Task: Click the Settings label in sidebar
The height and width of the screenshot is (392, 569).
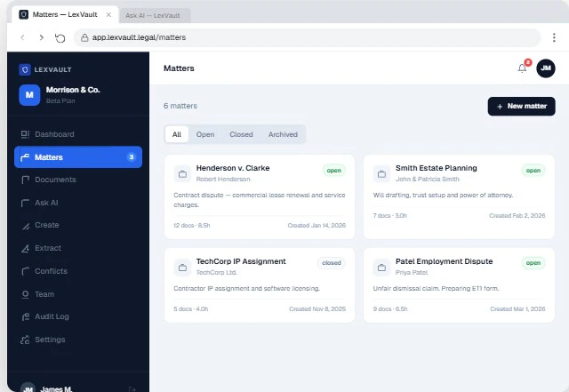Action: [x=50, y=340]
